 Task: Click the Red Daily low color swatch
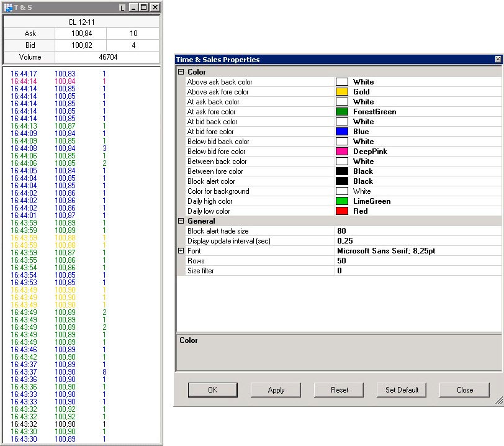pos(342,211)
